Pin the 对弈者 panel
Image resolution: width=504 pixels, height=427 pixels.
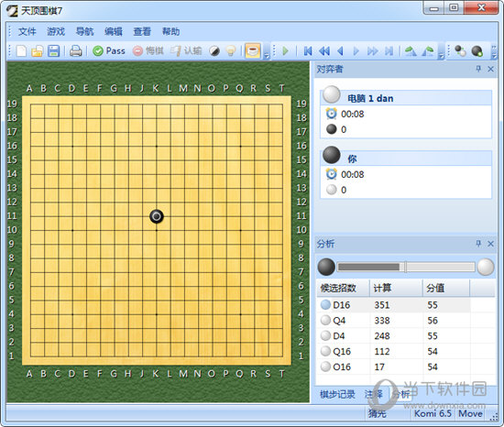pyautogui.click(x=478, y=69)
